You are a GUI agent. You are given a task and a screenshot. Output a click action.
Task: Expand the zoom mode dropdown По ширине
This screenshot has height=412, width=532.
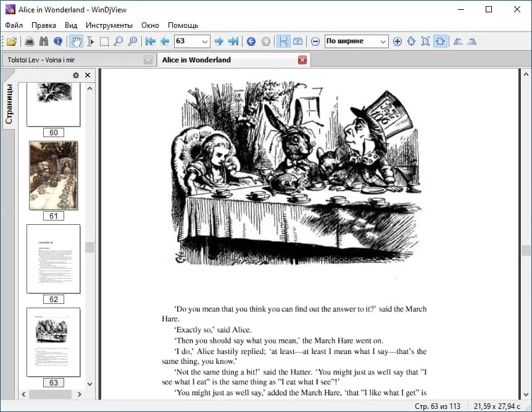click(x=383, y=41)
